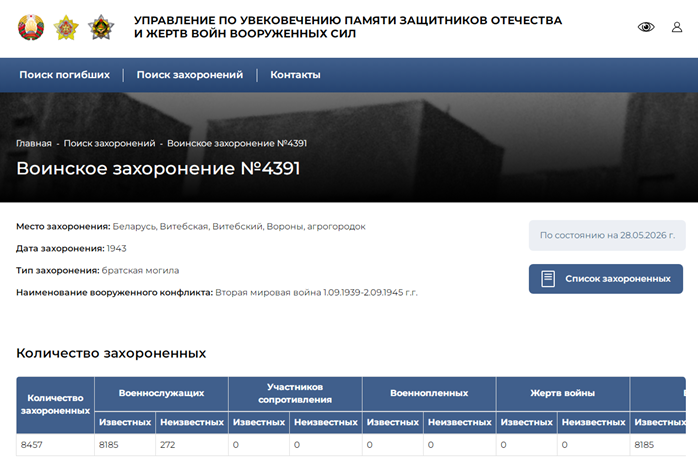Click the Военнопленных column header
This screenshot has height=461, width=698.
(x=429, y=393)
